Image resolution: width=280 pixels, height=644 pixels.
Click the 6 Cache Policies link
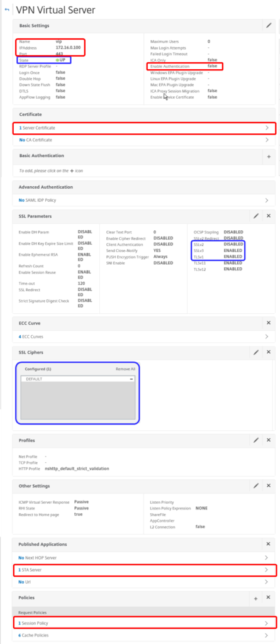pos(34,635)
